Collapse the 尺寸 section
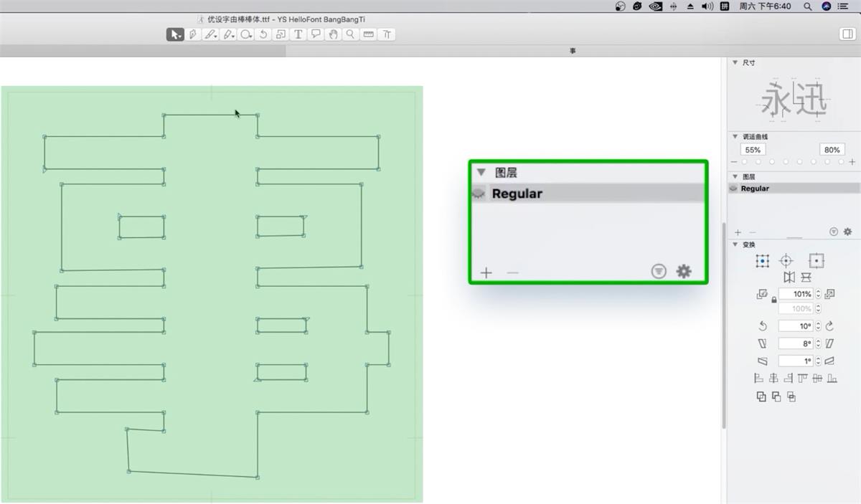Screen dimensions: 861x504 (x=735, y=63)
